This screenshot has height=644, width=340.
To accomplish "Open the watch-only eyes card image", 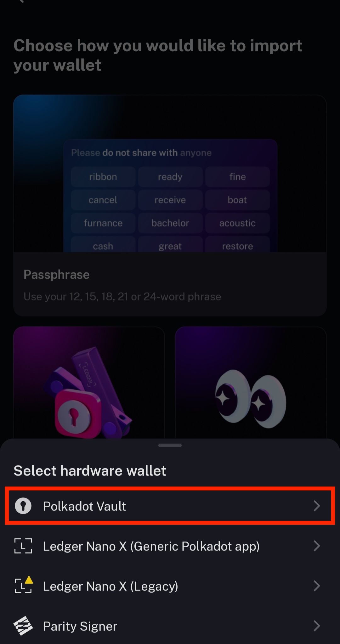I will pos(251,383).
